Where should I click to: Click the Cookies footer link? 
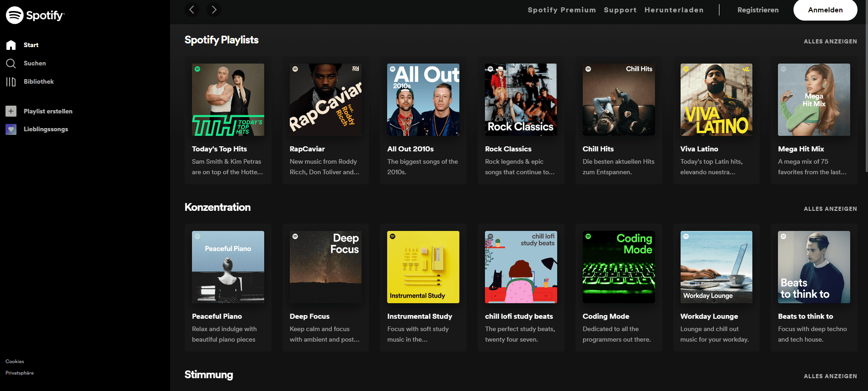(x=15, y=361)
